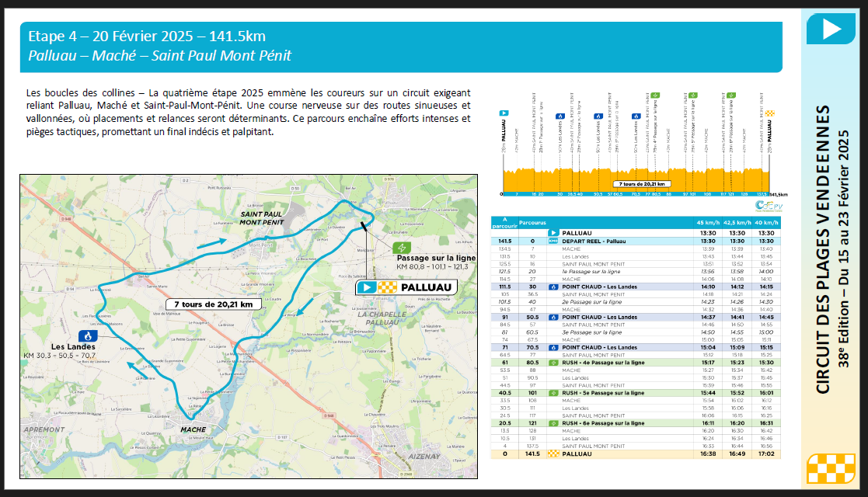Click the 'Les boucles des collines' description paragraph

click(x=248, y=112)
